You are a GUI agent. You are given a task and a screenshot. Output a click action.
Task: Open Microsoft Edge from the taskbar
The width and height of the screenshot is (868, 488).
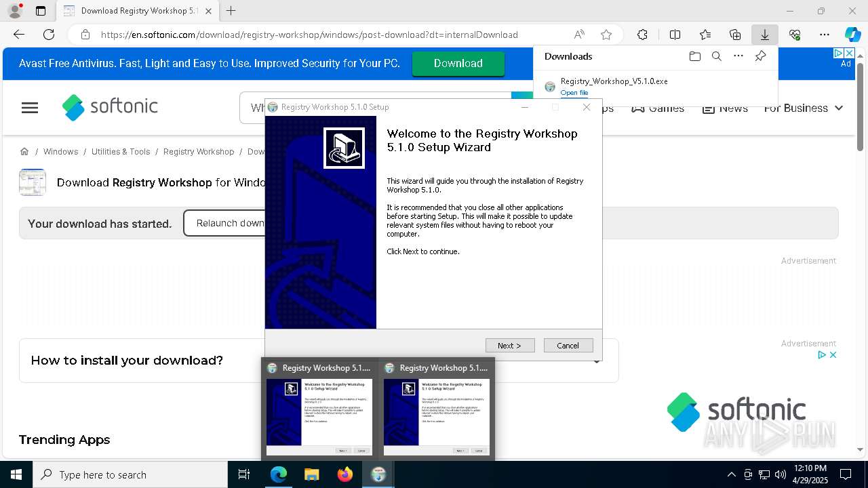pyautogui.click(x=279, y=474)
